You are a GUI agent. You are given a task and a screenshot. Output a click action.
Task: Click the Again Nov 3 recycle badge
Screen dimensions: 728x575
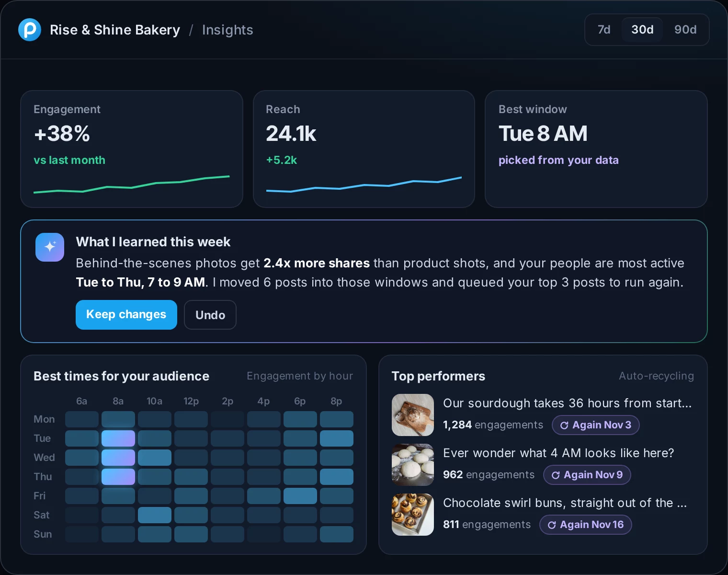pos(596,425)
